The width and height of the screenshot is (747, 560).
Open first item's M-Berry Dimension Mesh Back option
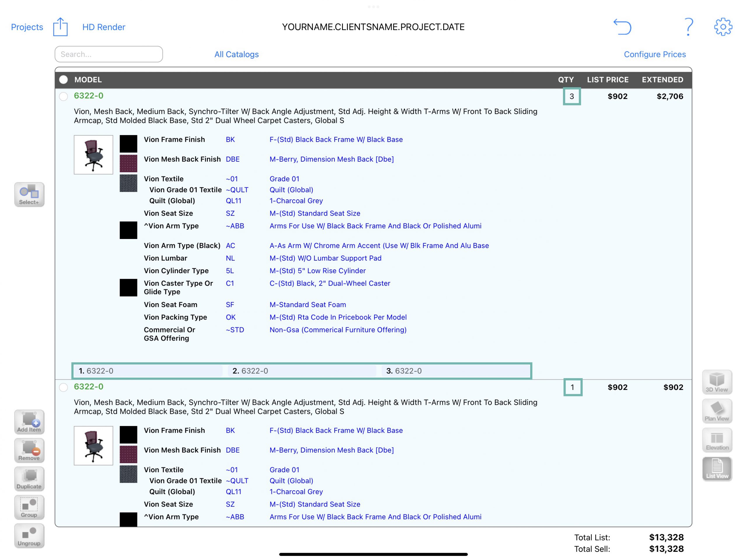click(331, 159)
